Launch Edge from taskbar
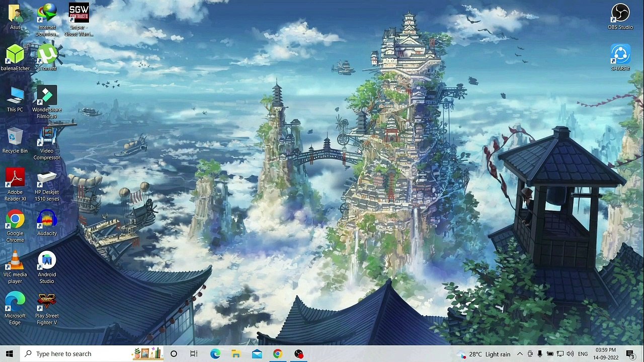Image resolution: width=644 pixels, height=362 pixels. 215,354
